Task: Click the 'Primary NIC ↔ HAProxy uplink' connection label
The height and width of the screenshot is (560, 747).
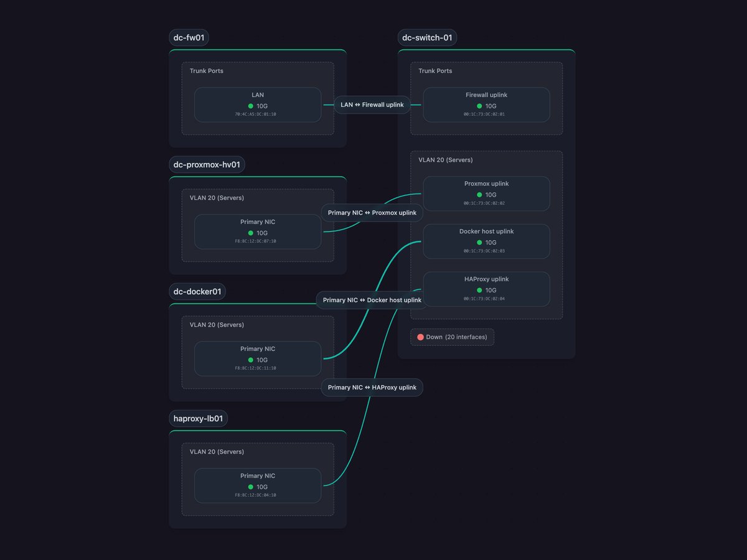Action: tap(372, 388)
